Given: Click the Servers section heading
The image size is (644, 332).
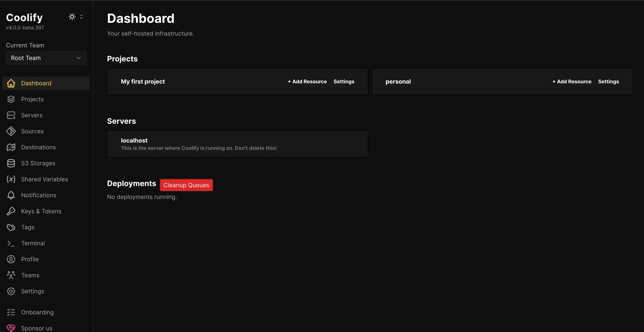Looking at the screenshot, I should pos(121,121).
